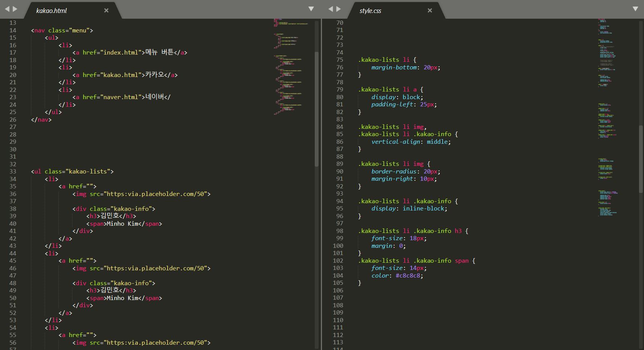Image resolution: width=644 pixels, height=350 pixels.
Task: Go to next tab in left pane
Action: click(x=15, y=9)
